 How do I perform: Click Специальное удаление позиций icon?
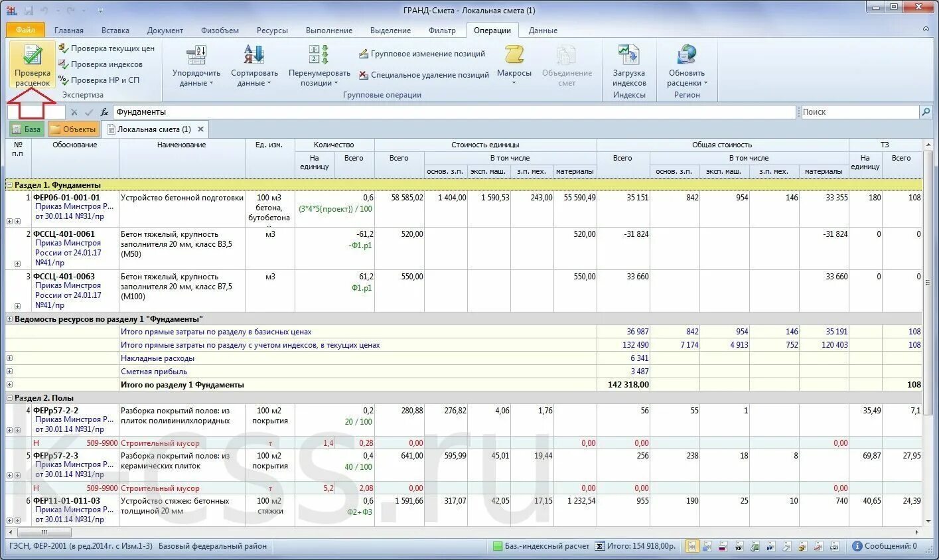[x=363, y=75]
